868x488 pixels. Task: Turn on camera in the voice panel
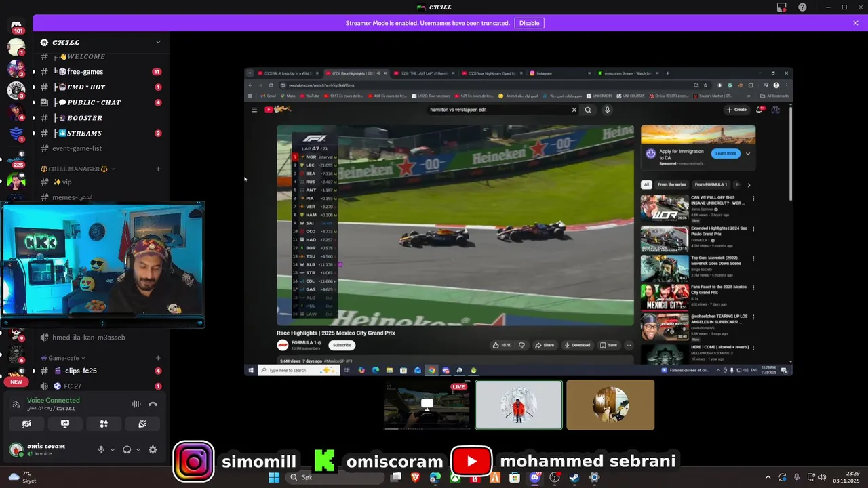[x=26, y=424]
